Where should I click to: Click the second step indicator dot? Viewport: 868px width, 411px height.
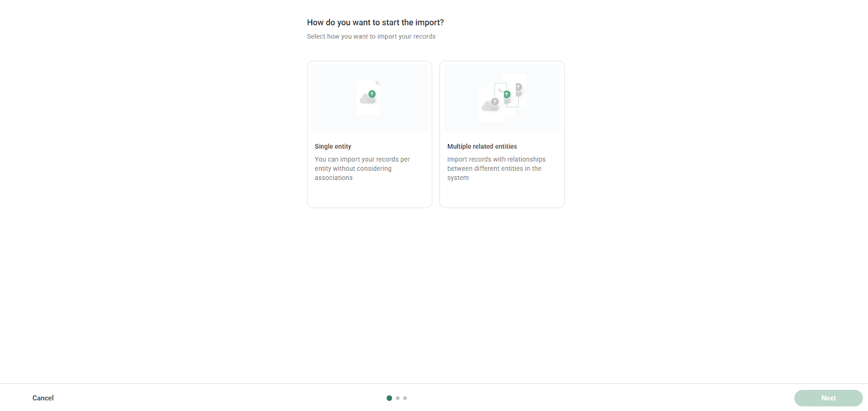tap(398, 398)
